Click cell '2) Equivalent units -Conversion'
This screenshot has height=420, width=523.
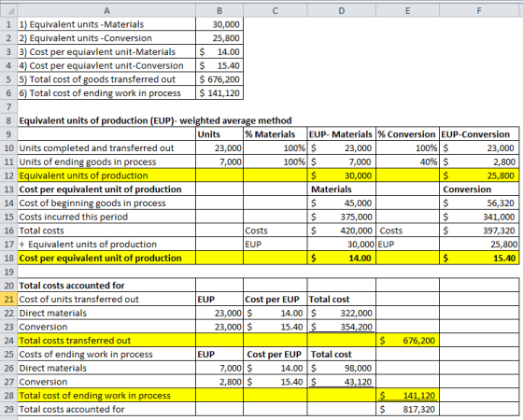click(106, 38)
